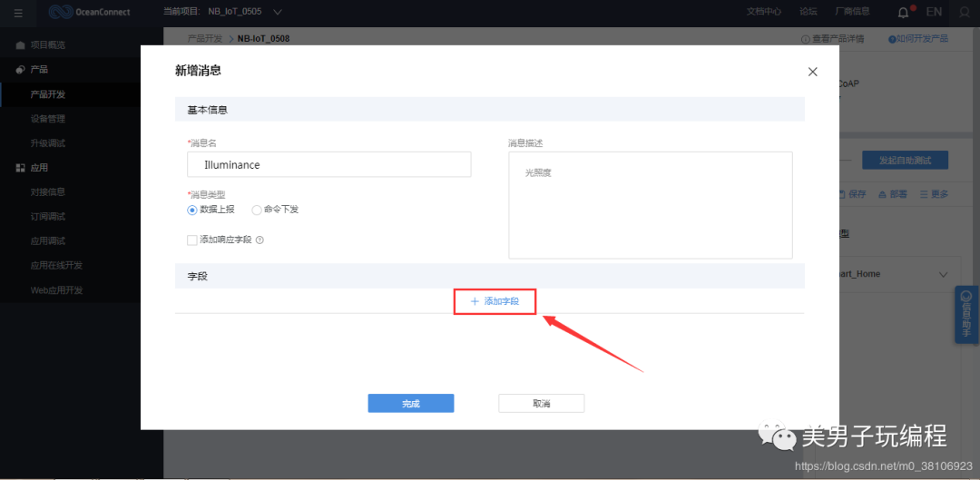
Task: Click the 字段 section header
Action: 490,276
